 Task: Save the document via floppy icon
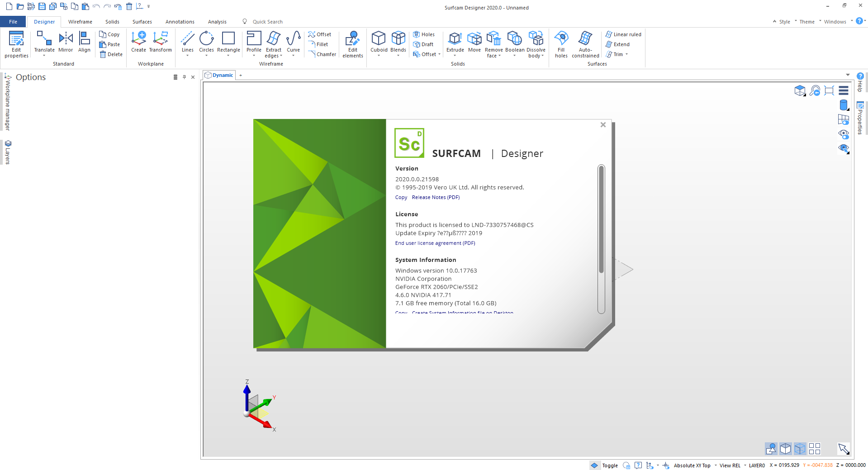click(x=42, y=6)
